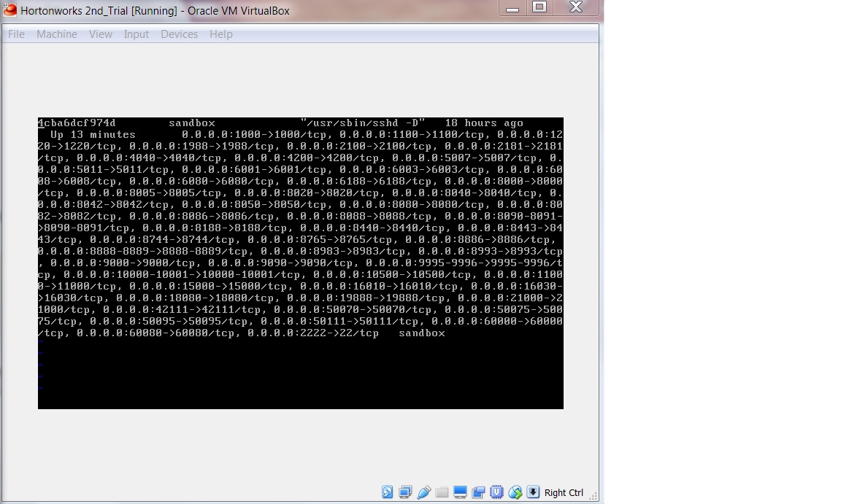Image resolution: width=841 pixels, height=504 pixels.
Task: Open the Help menu
Action: [x=220, y=34]
